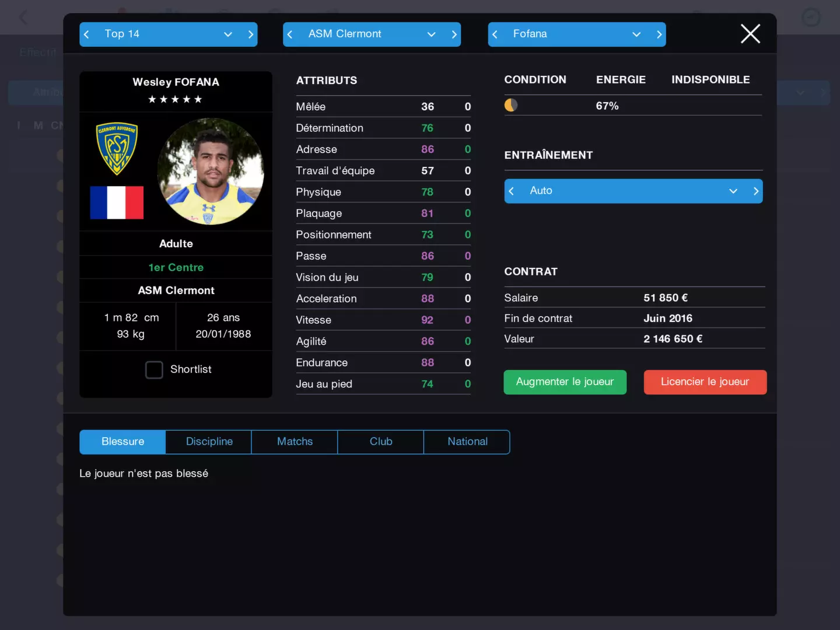Viewport: 840px width, 630px height.
Task: Click the ASM Clermont club crest
Action: point(117,149)
